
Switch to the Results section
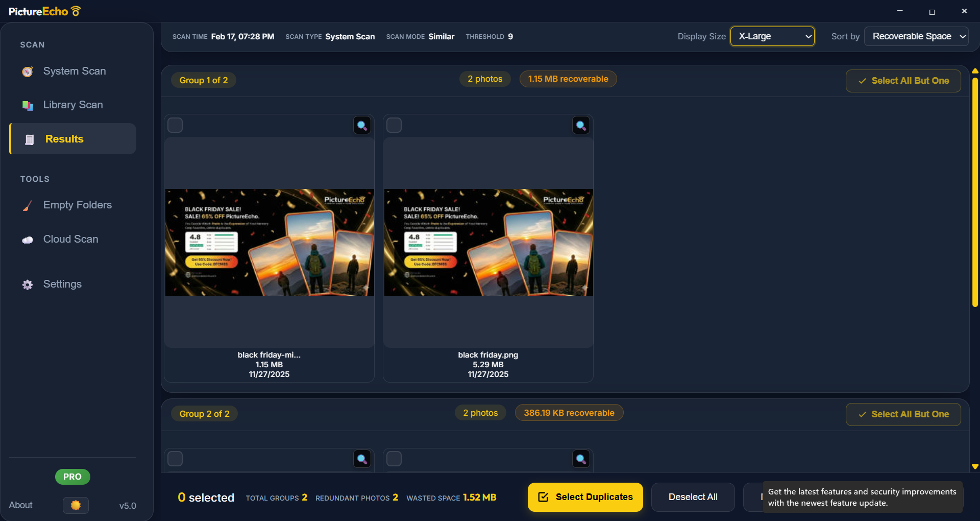click(64, 139)
